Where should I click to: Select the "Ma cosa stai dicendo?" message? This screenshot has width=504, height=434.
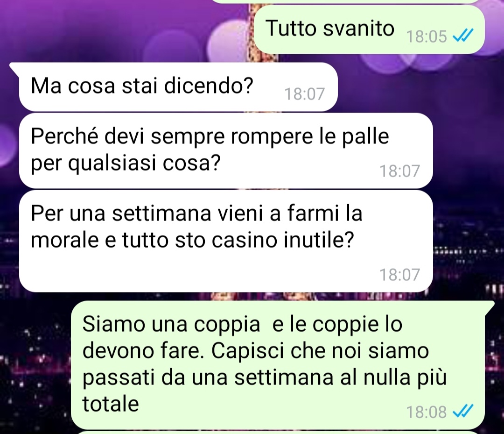178,87
